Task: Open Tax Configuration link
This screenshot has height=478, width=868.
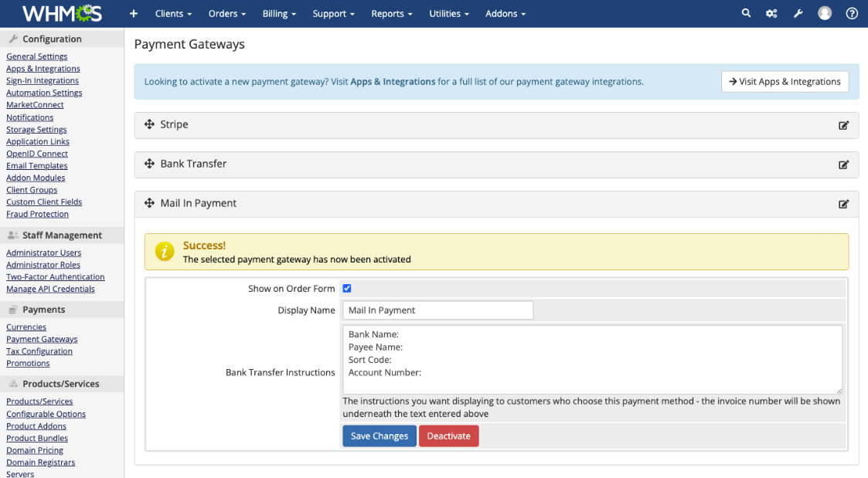Action: (x=39, y=351)
